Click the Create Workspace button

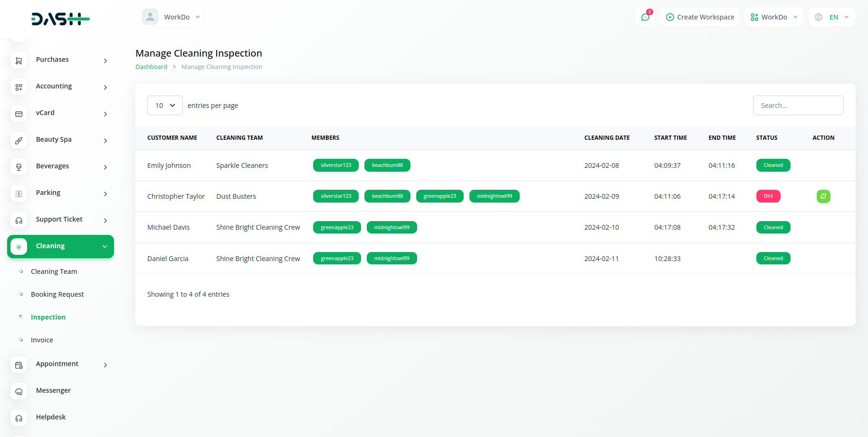[x=700, y=17]
